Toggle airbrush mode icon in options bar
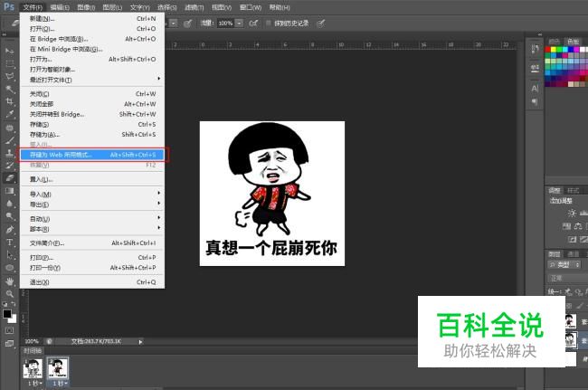This screenshot has height=390, width=588. [253, 24]
